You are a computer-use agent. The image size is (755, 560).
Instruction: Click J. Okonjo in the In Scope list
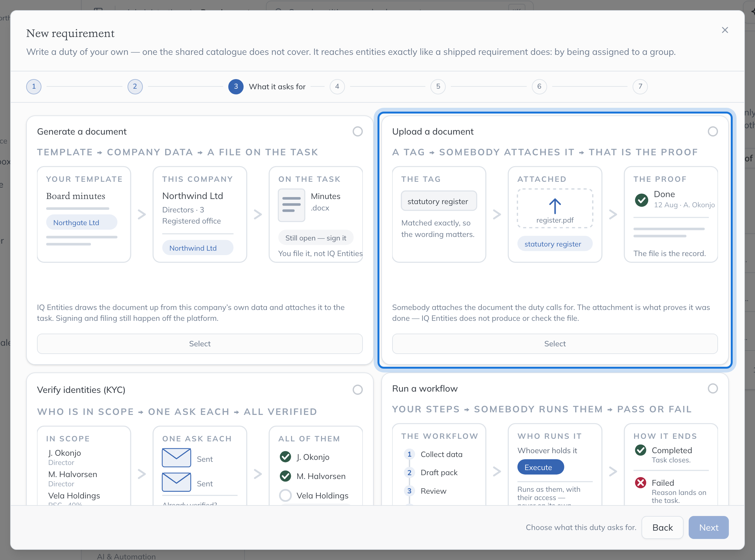(64, 453)
